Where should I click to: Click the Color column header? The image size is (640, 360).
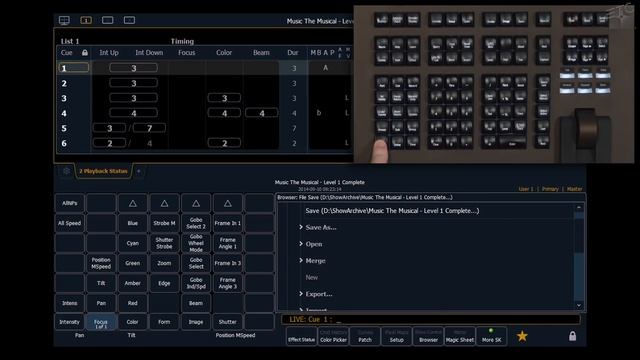click(224, 53)
